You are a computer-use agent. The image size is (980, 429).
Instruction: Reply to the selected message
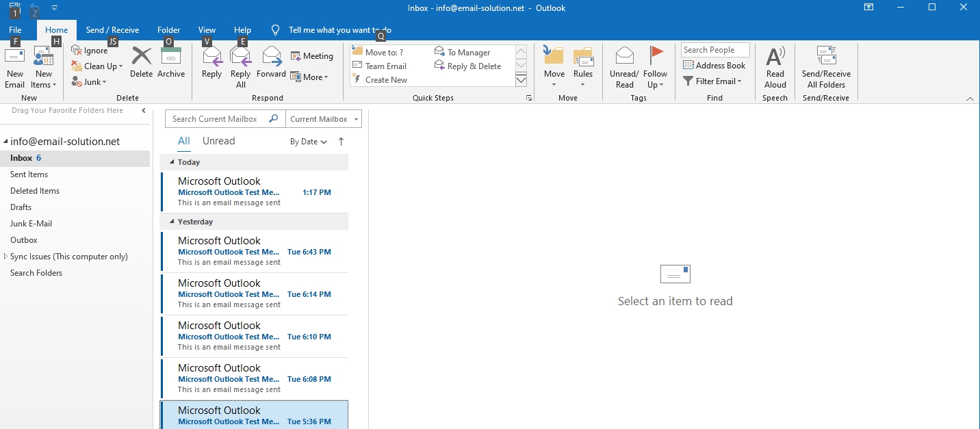212,62
